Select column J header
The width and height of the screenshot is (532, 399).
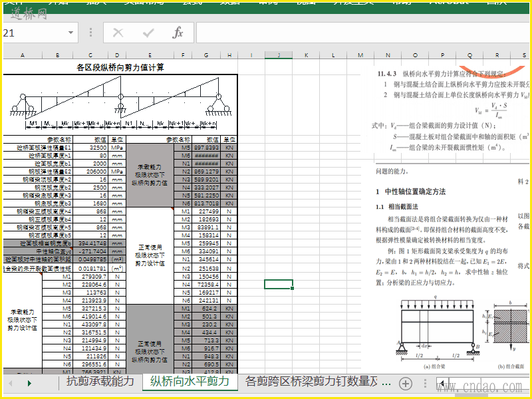[x=279, y=55]
